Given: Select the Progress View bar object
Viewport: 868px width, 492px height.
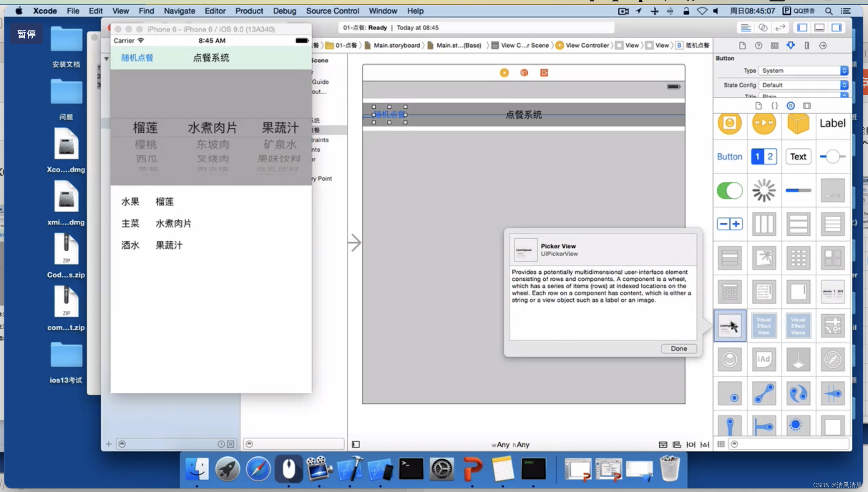Looking at the screenshot, I should point(798,190).
